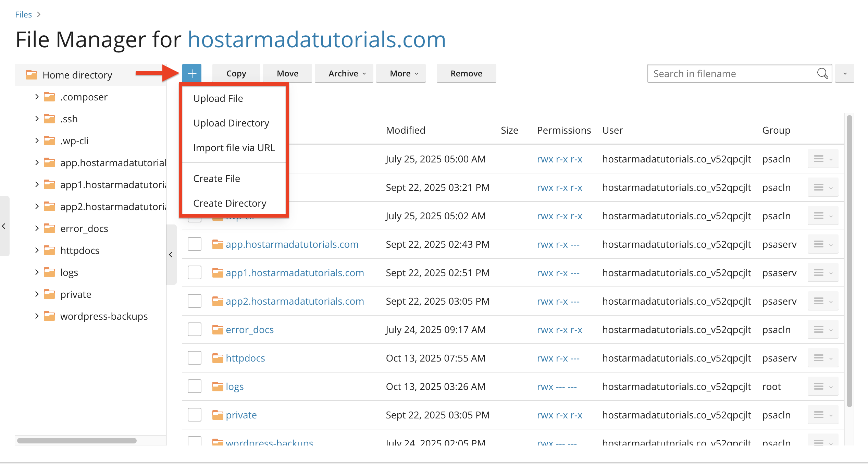Select Import file via URL
Screen dimensions: 868x464
[234, 148]
